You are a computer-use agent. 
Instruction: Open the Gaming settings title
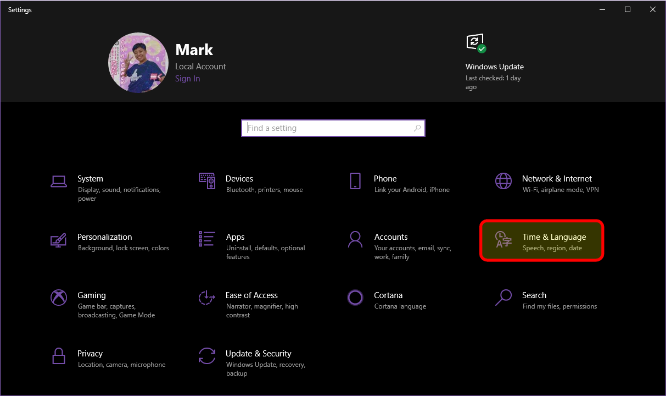91,295
